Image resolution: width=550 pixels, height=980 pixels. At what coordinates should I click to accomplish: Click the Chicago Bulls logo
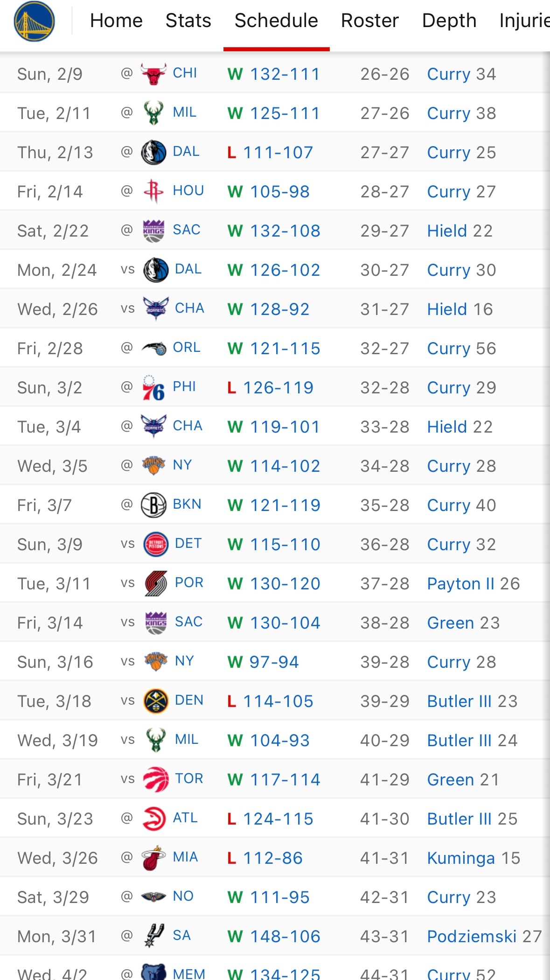coord(153,74)
